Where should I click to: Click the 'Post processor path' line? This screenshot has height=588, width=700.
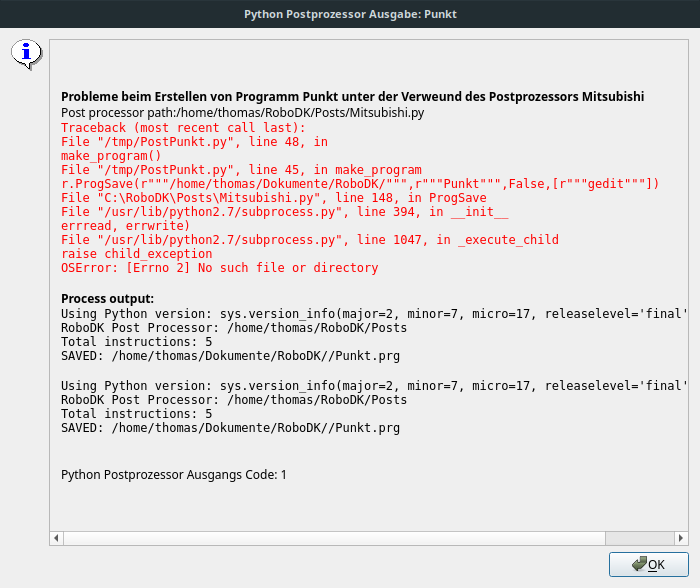(242, 113)
